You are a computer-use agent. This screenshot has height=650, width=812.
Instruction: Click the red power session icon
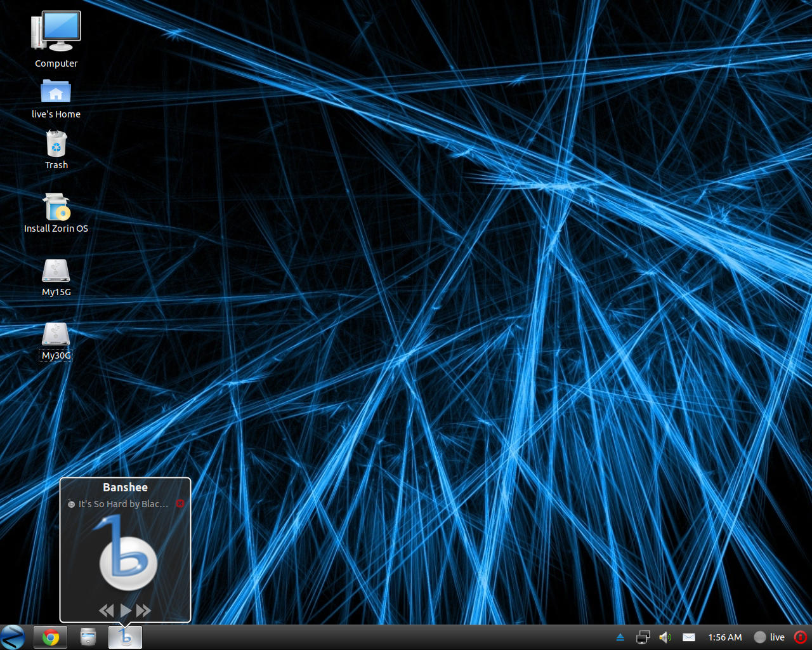click(x=801, y=637)
